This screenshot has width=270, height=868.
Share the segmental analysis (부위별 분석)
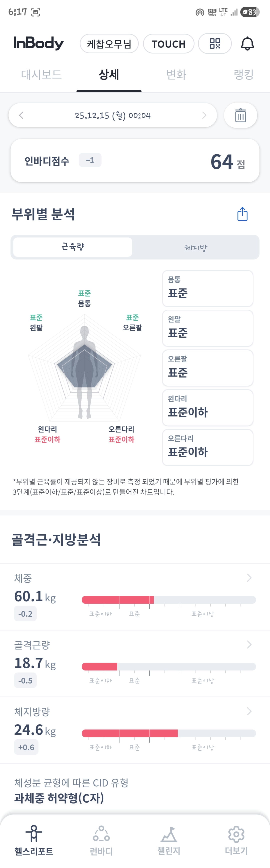tap(242, 214)
